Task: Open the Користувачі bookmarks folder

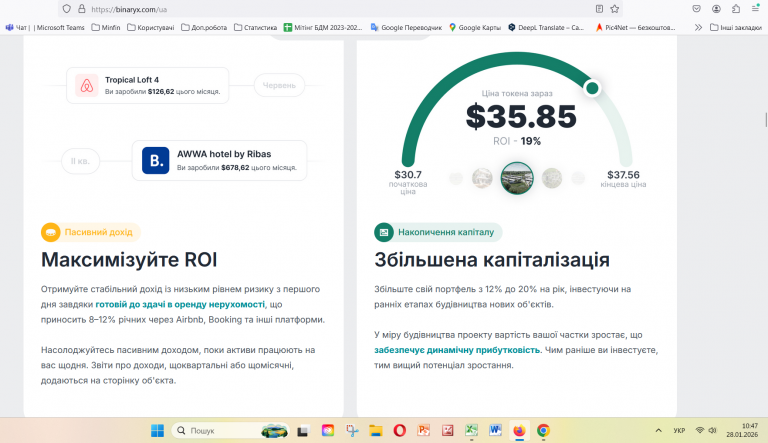Action: pyautogui.click(x=150, y=27)
